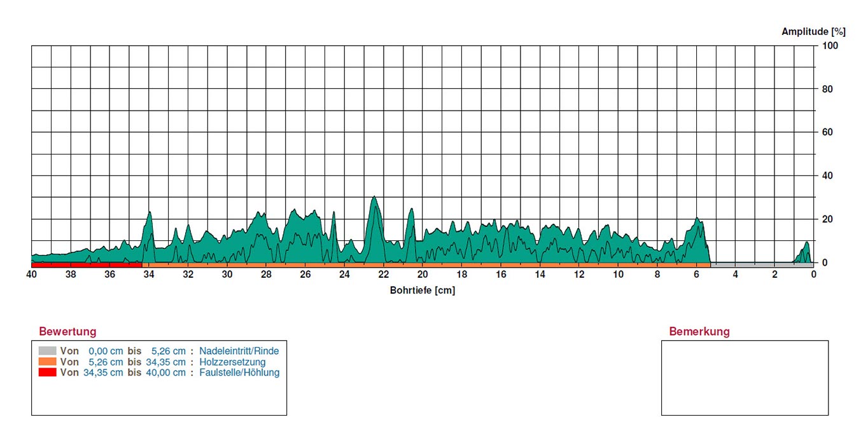Click the Bohrtiefe [cm] axis title
The width and height of the screenshot is (868, 431).
423,291
